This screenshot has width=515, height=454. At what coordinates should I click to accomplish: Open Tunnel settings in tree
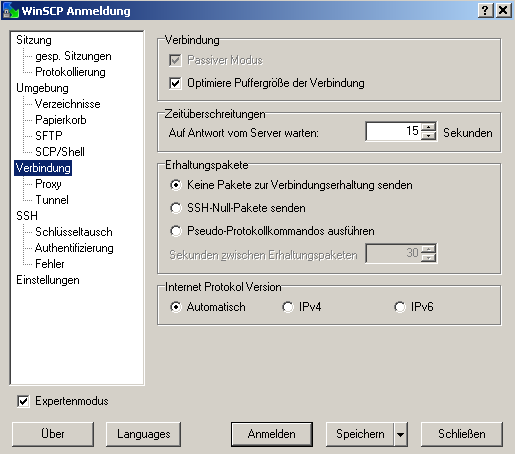pyautogui.click(x=52, y=200)
